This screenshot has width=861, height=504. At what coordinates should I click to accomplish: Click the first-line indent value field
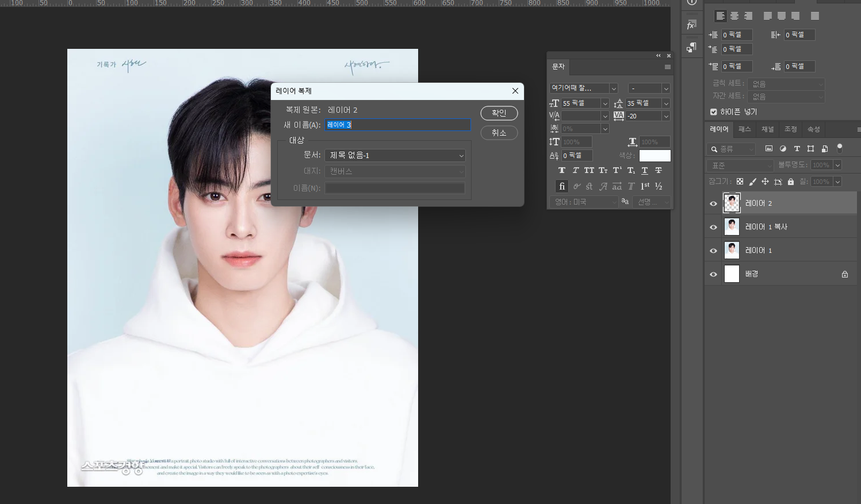point(737,49)
